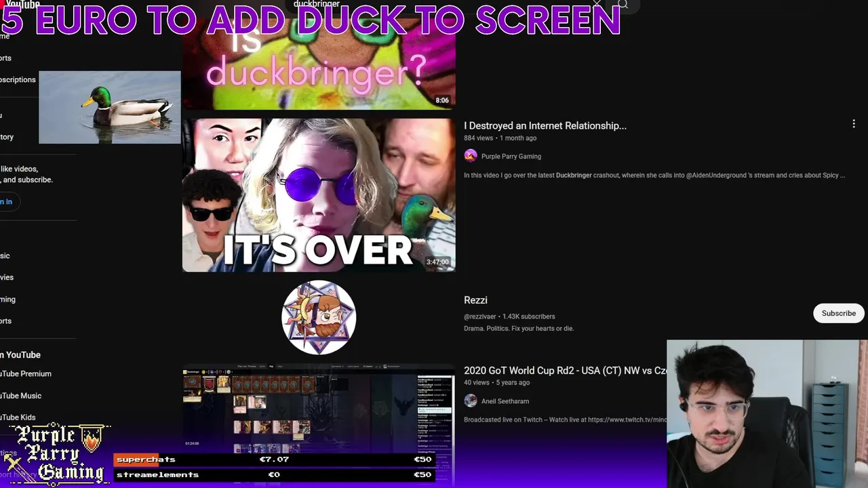Viewport: 868px width, 488px height.
Task: Click the @rezzivaer handle text
Action: pos(479,317)
